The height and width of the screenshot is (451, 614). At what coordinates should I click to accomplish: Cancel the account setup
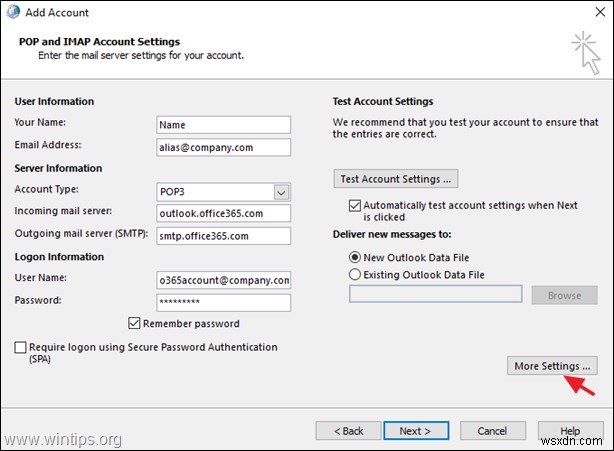pos(493,431)
